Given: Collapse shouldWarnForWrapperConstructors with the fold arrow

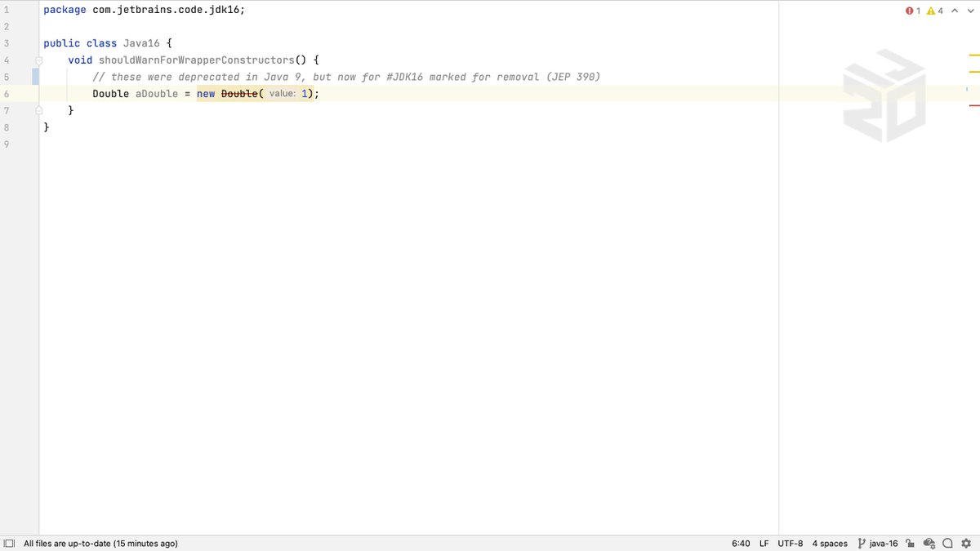Looking at the screenshot, I should [38, 60].
